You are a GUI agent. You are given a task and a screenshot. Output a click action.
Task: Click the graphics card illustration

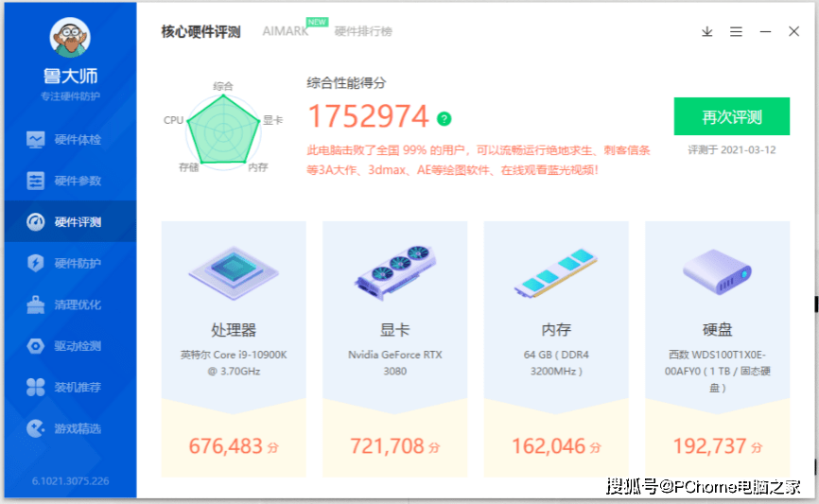[395, 272]
